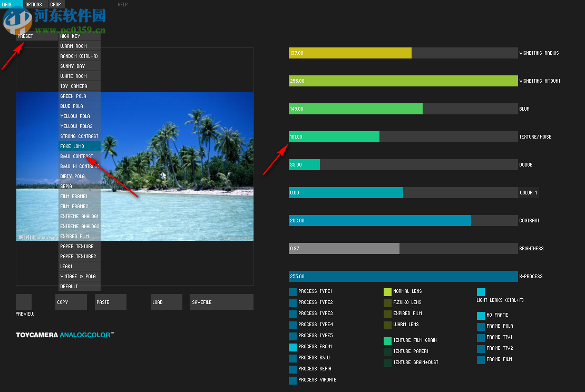Select the HIGH KEY preset
585x392 pixels.
pos(80,36)
